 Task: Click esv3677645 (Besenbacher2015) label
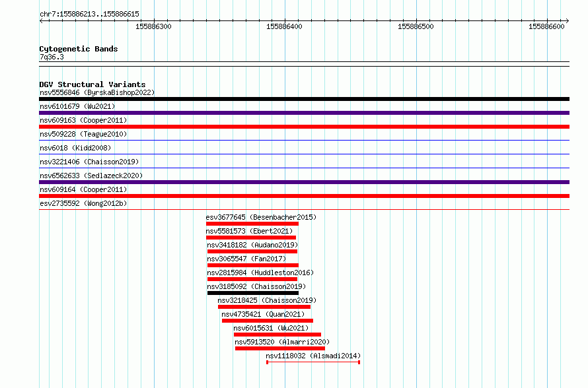coord(261,217)
